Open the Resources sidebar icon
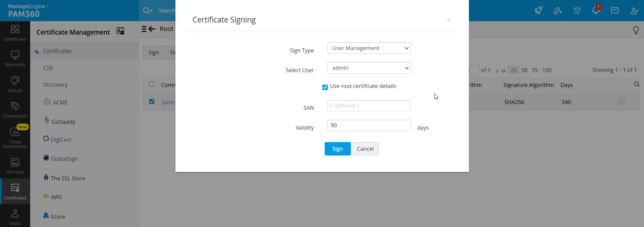The height and width of the screenshot is (227, 644). coord(15,58)
